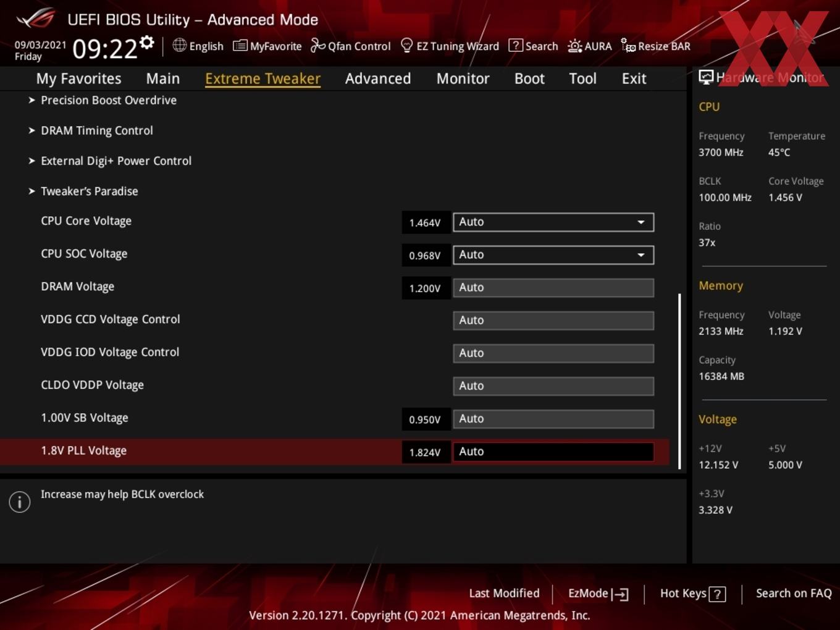Screen dimensions: 840x630
Task: Open the My Favorites tab
Action: click(x=78, y=78)
